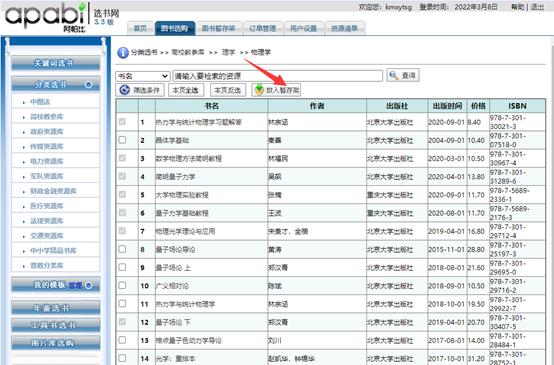Click the round arrow icon on 分类选书
This screenshot has height=365, width=554.
(89, 85)
